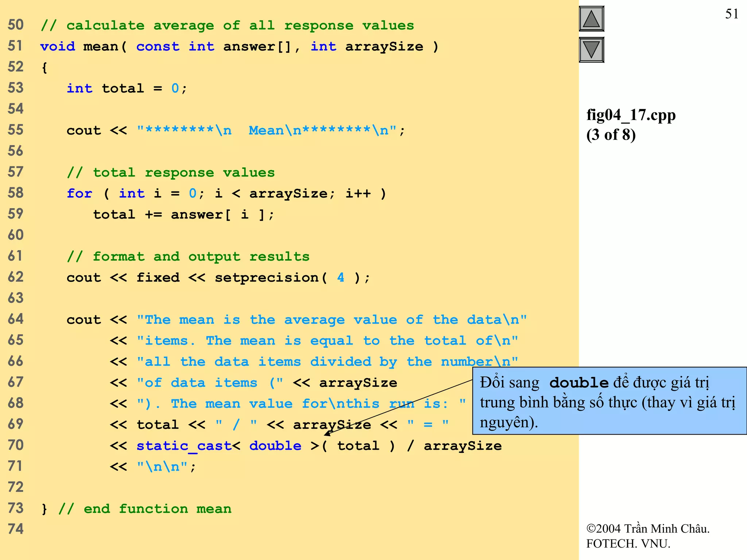This screenshot has width=747, height=560.
Task: Select the fig04_17.cpp title text
Action: click(631, 115)
